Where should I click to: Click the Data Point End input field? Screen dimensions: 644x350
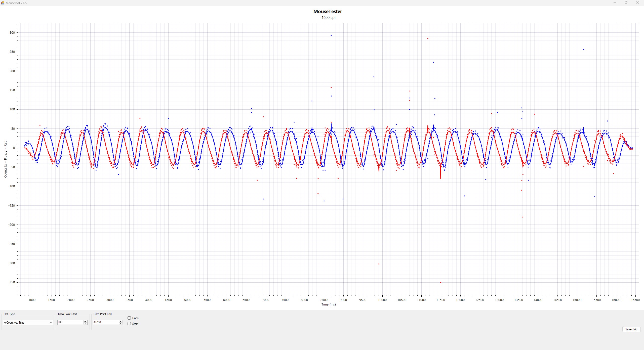(x=106, y=322)
